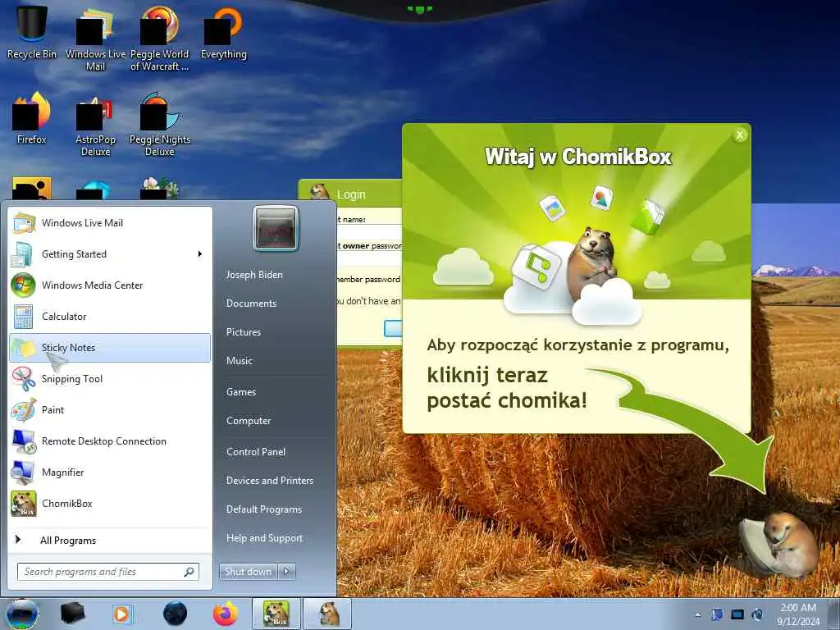This screenshot has height=630, width=840.
Task: Click Search programs and files box
Action: click(x=108, y=572)
